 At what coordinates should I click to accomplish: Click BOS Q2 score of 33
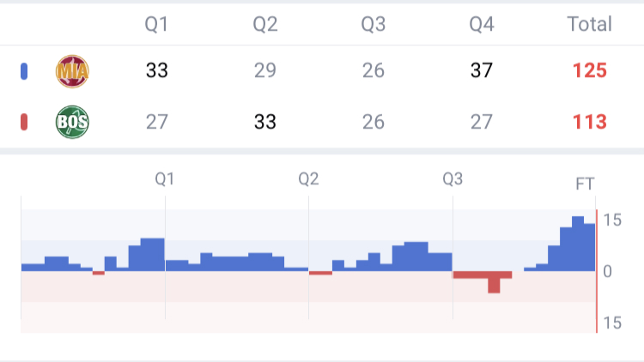tap(264, 122)
